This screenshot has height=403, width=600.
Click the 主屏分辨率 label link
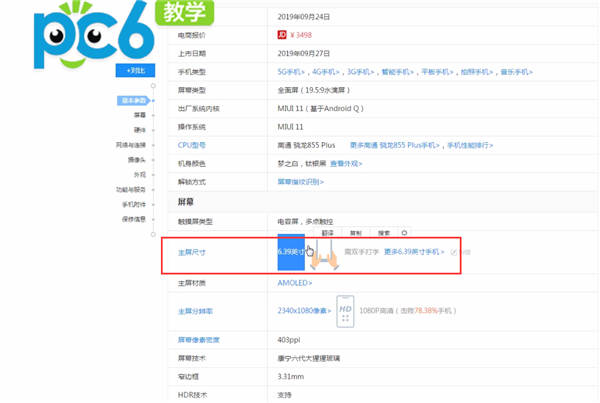[195, 312]
